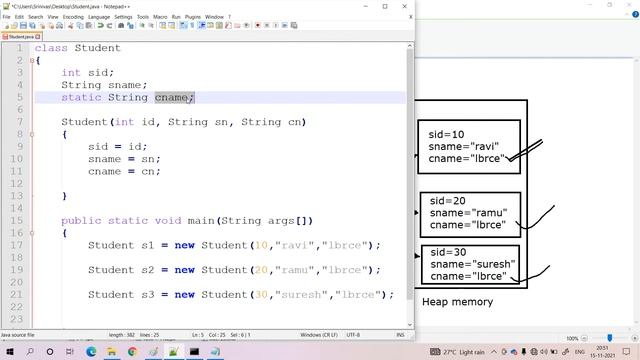640x360 pixels.
Task: Start macro recording with red Record icon
Action: coord(258,25)
